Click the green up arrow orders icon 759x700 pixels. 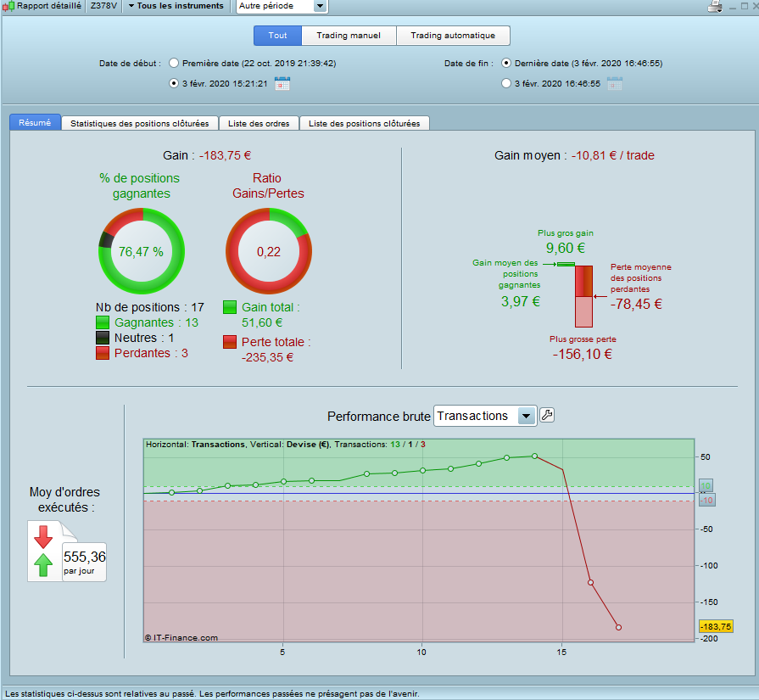coord(43,565)
